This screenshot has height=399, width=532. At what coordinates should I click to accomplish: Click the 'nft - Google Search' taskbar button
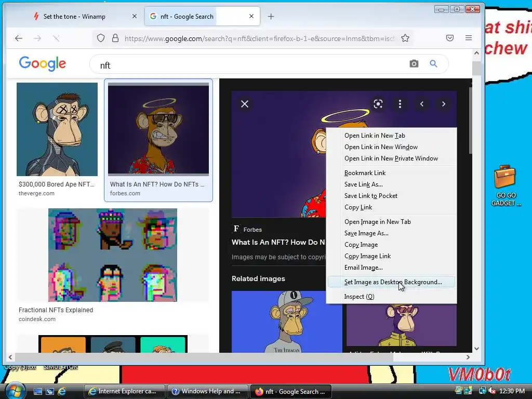point(290,391)
